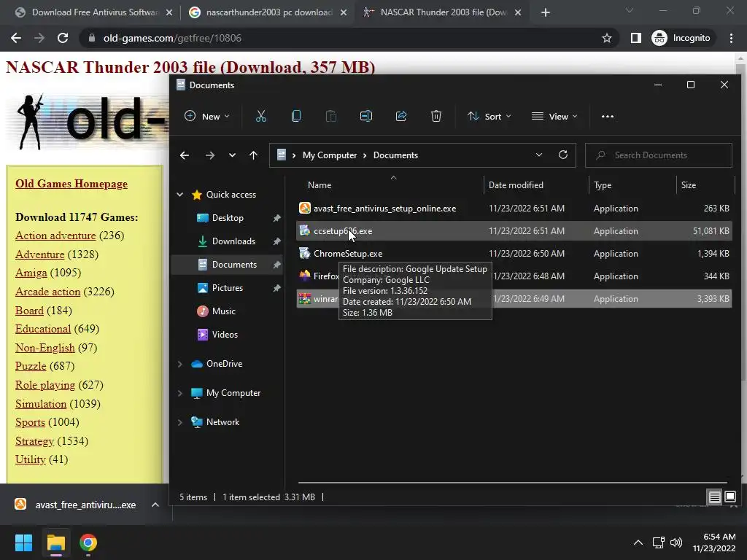Open recent locations dropdown arrow
Screen dimensions: 747x560
pos(232,155)
